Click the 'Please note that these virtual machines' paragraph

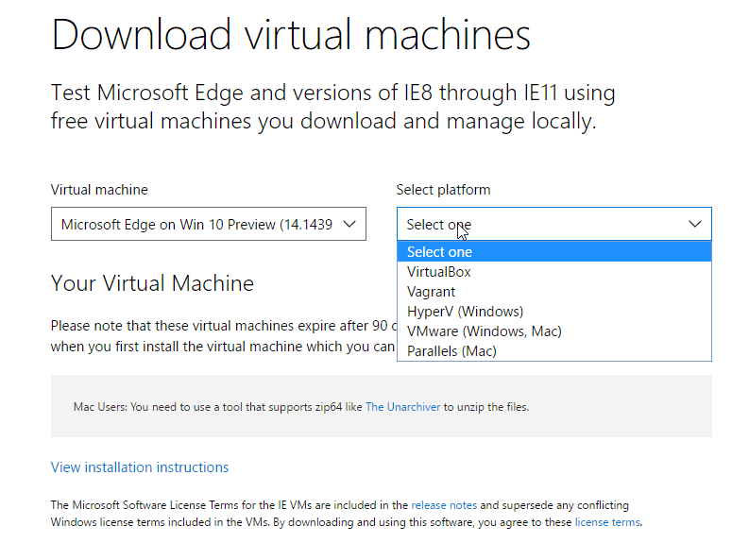point(224,335)
